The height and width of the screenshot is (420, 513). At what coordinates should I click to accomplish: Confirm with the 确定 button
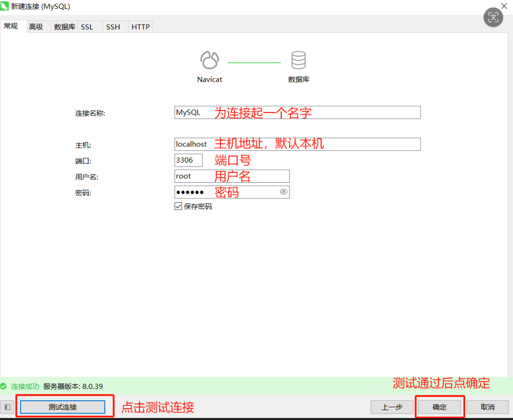coord(439,407)
